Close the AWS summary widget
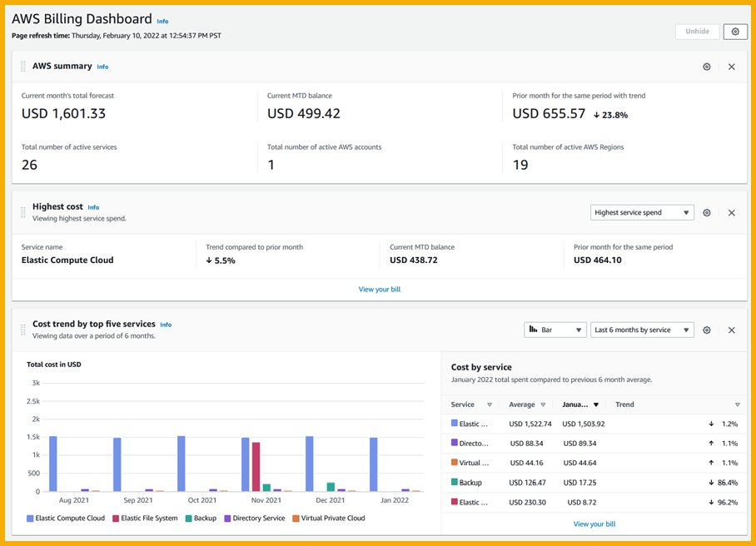756x546 pixels. click(x=731, y=67)
